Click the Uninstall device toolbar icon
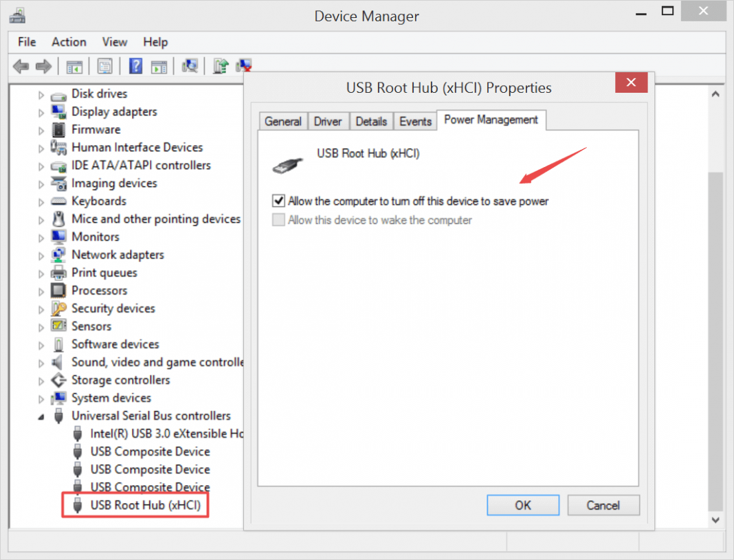Viewport: 734px width, 560px height. coord(243,65)
